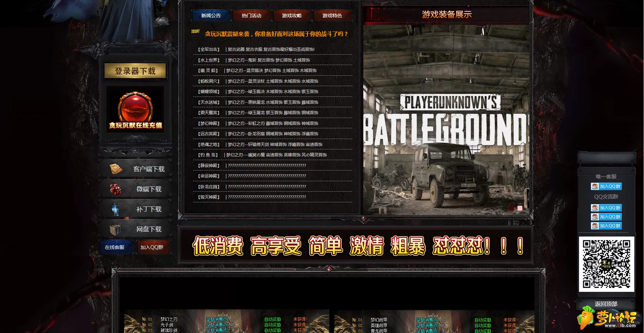Open the 【毁灭神殿】 news row
Screen dimensions: 644x333
click(273, 197)
